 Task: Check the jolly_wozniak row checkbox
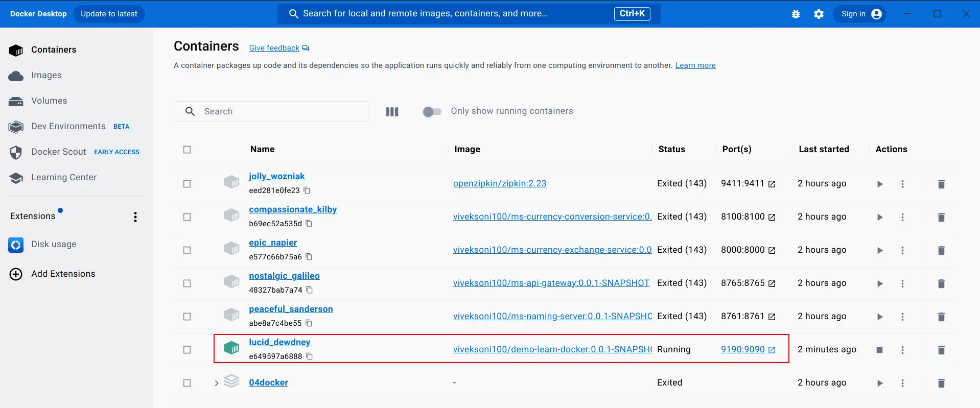[187, 184]
